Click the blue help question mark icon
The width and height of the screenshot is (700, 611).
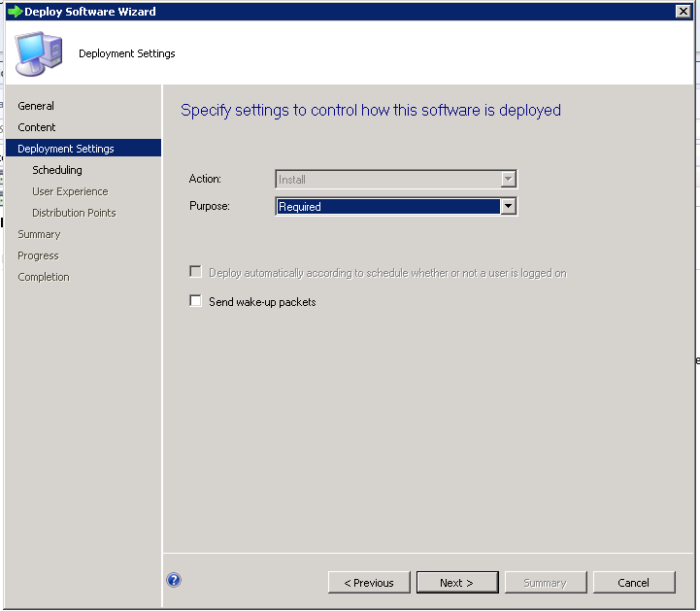174,580
